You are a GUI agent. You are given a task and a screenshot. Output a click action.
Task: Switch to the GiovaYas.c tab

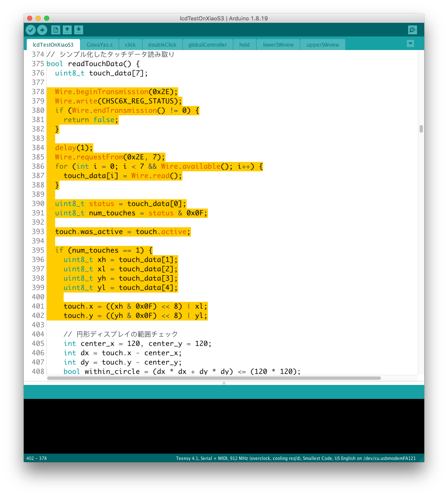coord(99,45)
